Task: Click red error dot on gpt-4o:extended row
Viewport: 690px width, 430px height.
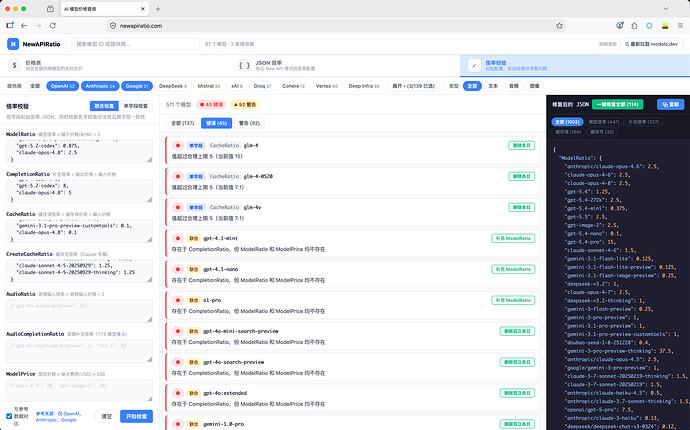Action: (x=178, y=393)
